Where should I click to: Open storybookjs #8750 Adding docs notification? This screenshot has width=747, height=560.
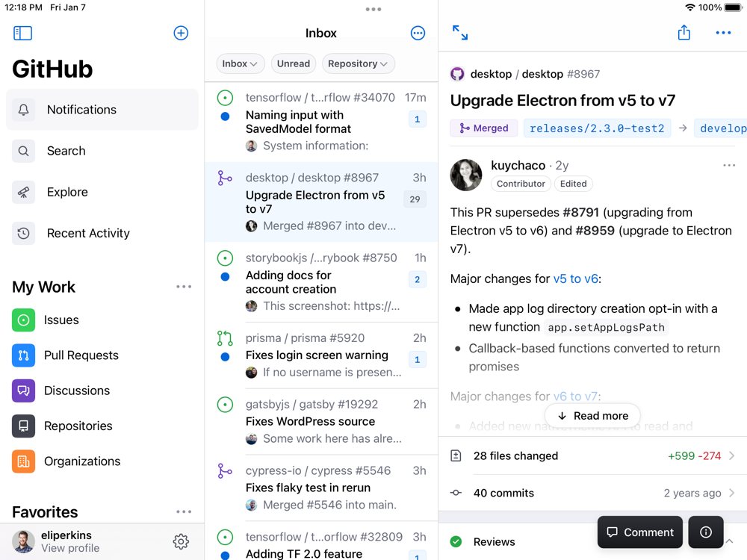pos(321,282)
